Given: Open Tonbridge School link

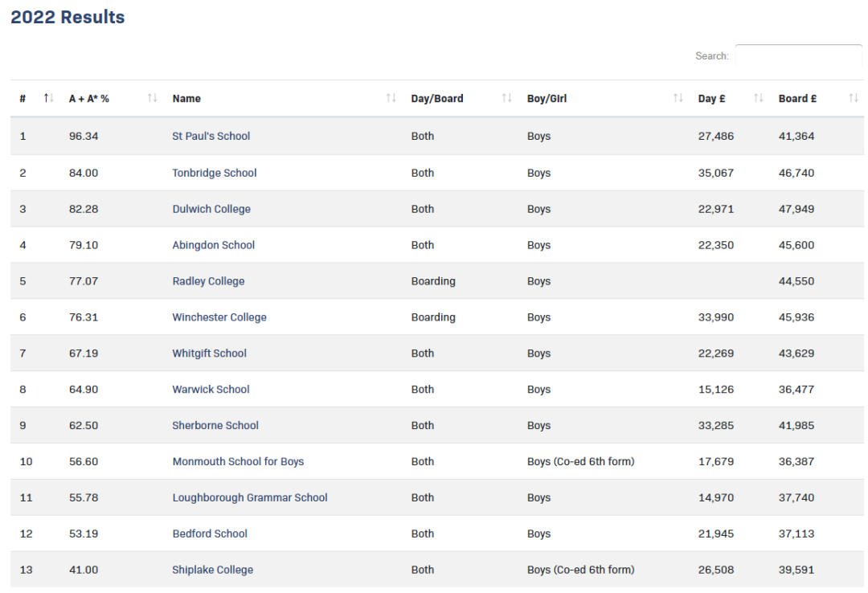Looking at the screenshot, I should tap(215, 173).
